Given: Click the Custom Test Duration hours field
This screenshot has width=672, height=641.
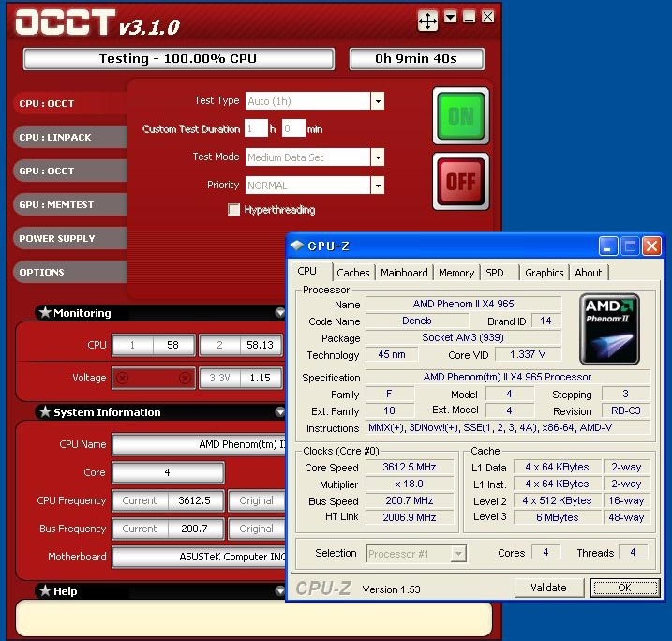Looking at the screenshot, I should pos(256,128).
